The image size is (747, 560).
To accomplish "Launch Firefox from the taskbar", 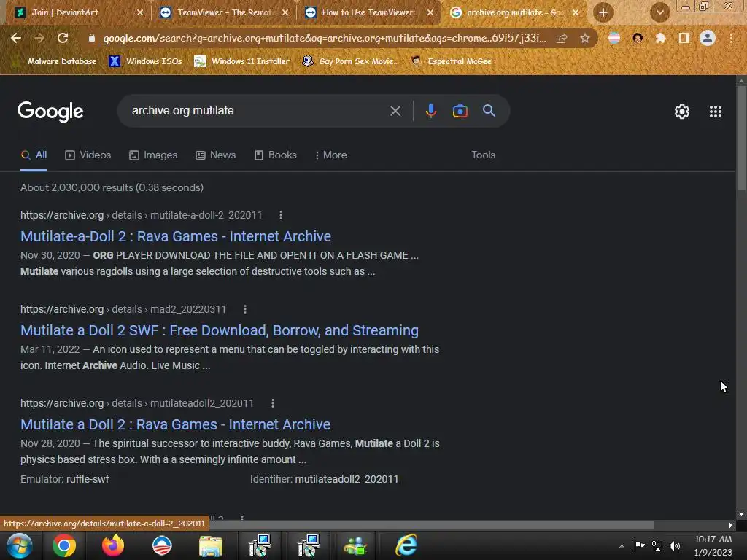I will [113, 545].
